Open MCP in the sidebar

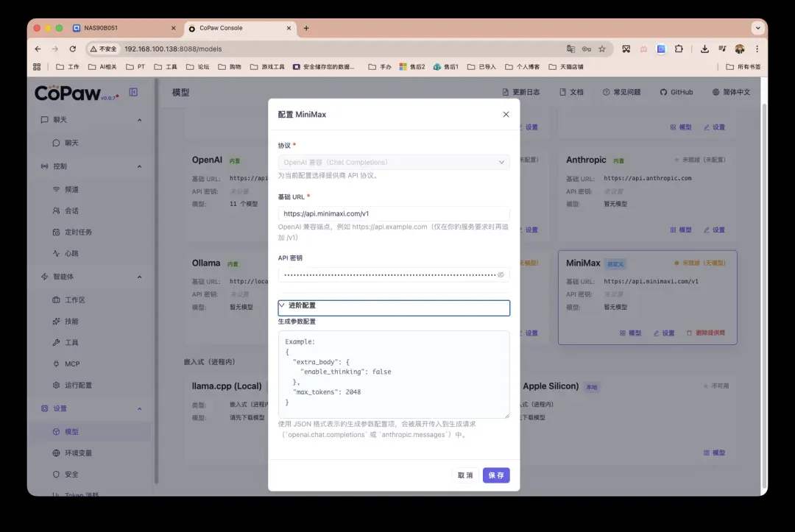pos(71,363)
